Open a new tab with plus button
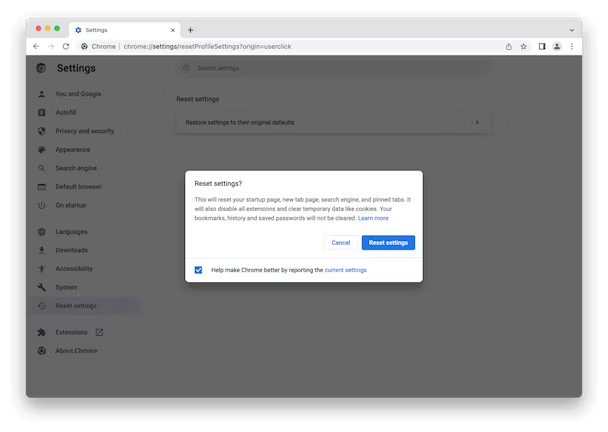The height and width of the screenshot is (432, 608). pos(190,30)
